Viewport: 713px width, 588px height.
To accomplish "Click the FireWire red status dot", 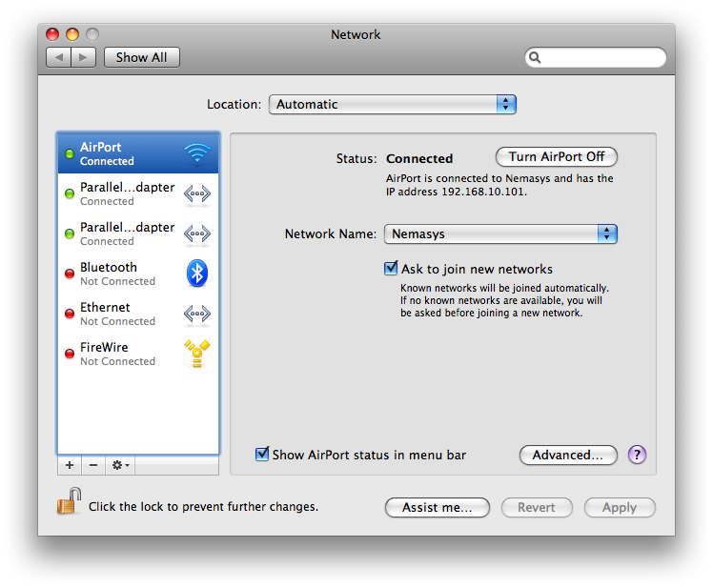I will point(70,354).
